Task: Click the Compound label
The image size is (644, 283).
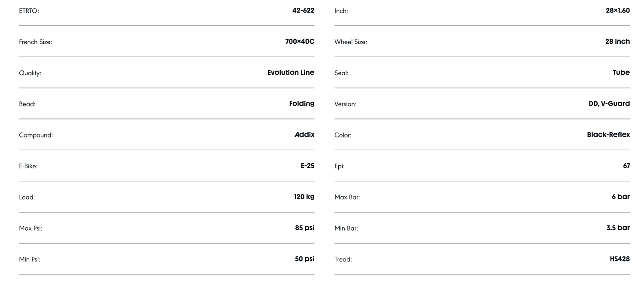Action: tap(36, 135)
